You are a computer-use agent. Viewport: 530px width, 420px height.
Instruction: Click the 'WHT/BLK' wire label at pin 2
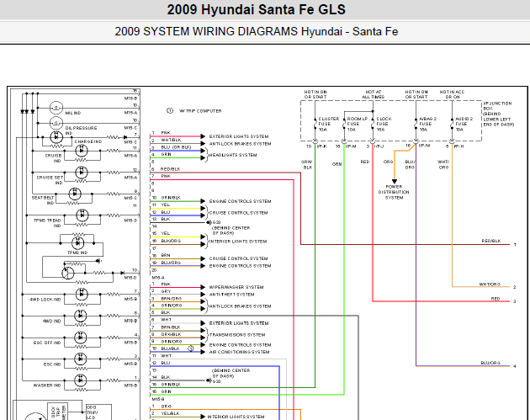[171, 140]
